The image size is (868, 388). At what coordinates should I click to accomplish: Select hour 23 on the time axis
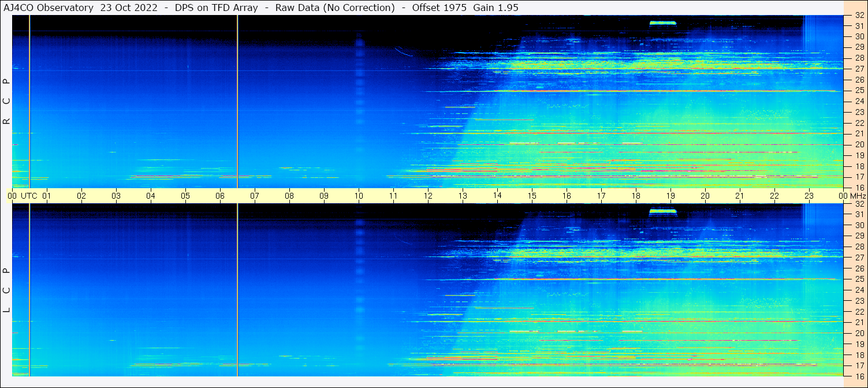tap(809, 196)
